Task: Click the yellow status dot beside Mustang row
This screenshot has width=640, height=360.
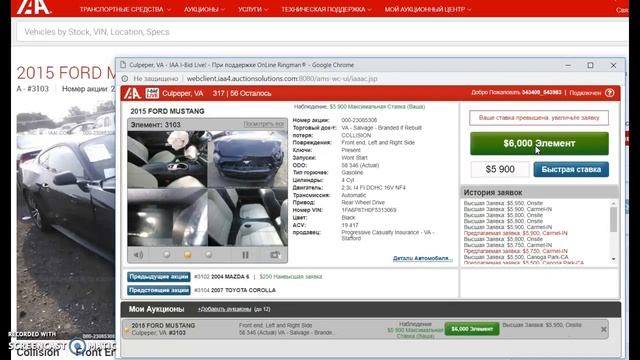Action: [127, 329]
